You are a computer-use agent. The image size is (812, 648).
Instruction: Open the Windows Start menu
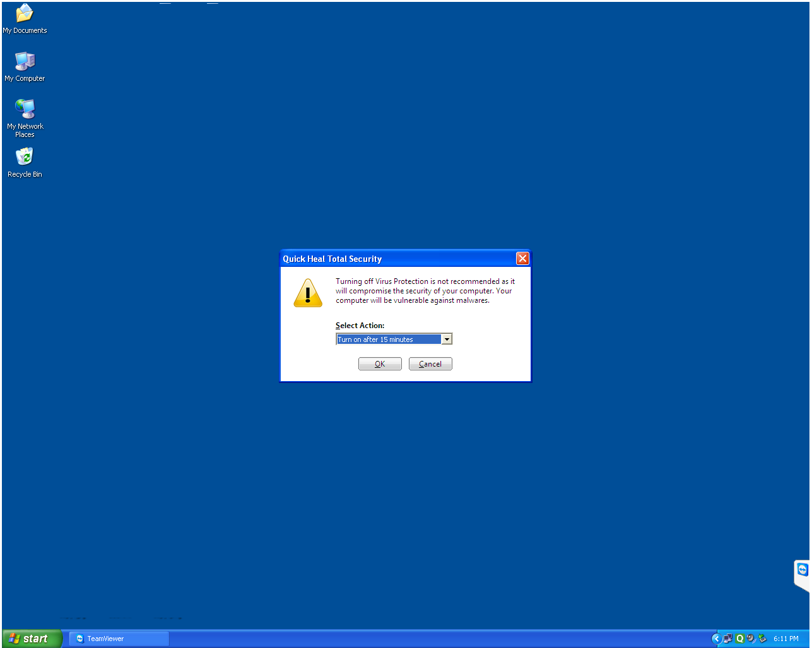click(32, 639)
